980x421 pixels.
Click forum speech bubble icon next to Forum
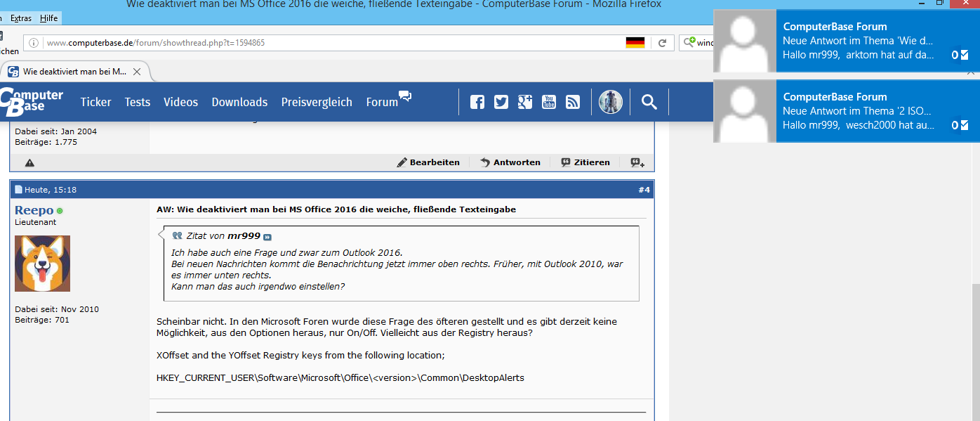(405, 96)
